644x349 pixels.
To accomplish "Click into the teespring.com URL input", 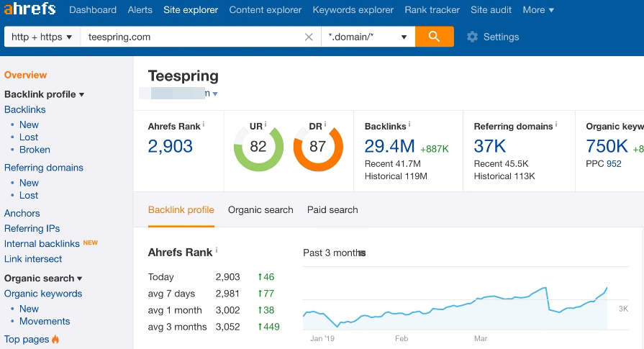I will 193,37.
